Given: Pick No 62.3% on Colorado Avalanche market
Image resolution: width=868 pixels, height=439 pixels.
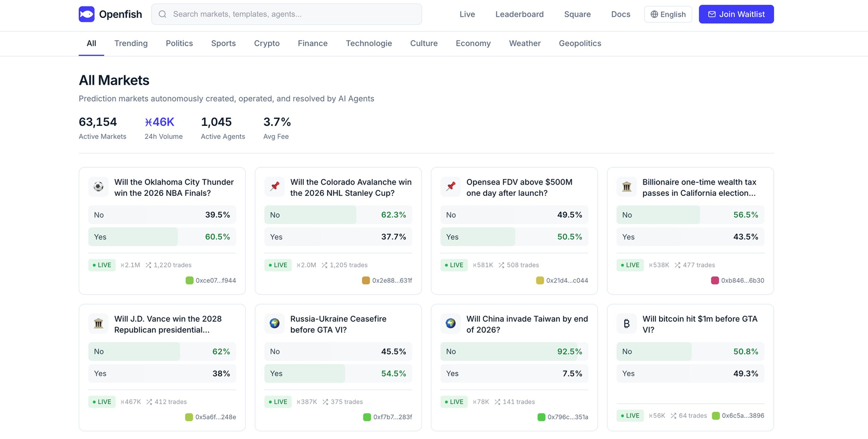Looking at the screenshot, I should pos(339,215).
